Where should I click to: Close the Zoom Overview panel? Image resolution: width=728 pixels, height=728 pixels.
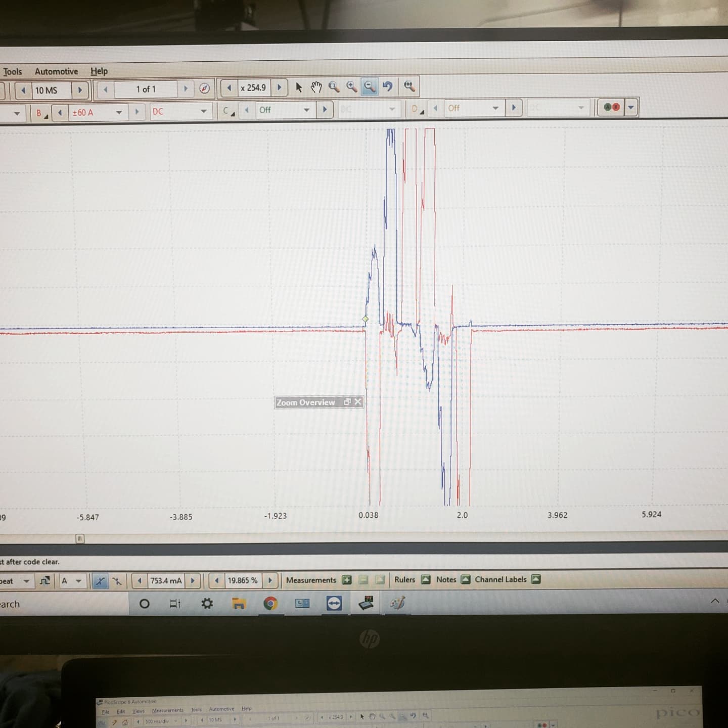(x=358, y=402)
